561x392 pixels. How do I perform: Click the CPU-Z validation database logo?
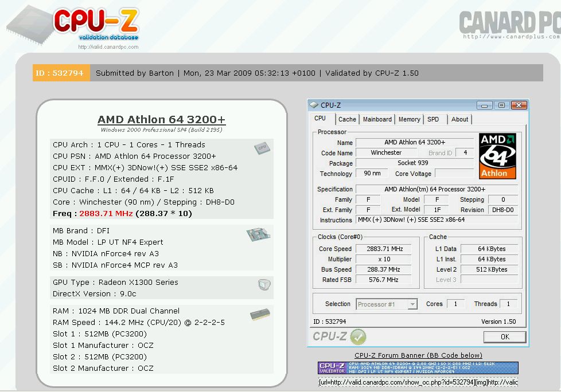point(73,24)
